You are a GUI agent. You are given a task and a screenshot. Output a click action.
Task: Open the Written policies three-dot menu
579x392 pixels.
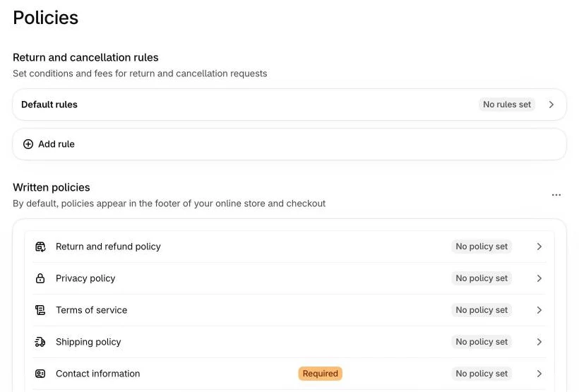point(556,195)
